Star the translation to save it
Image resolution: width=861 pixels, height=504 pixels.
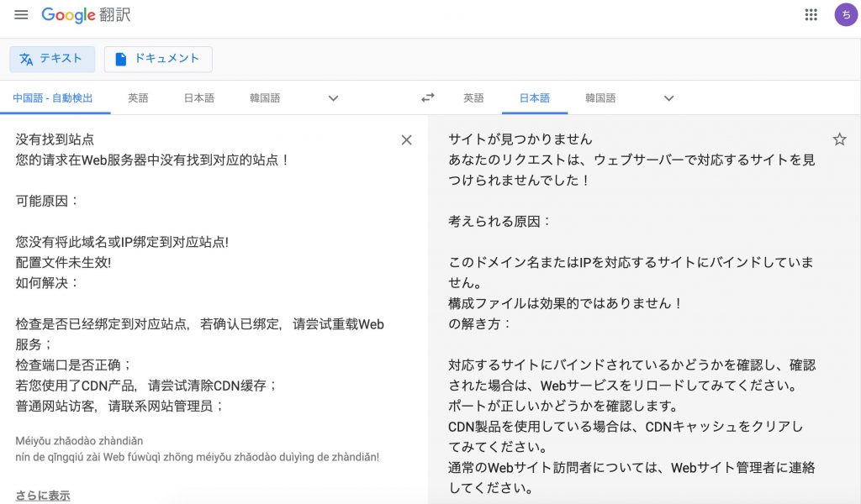click(839, 139)
